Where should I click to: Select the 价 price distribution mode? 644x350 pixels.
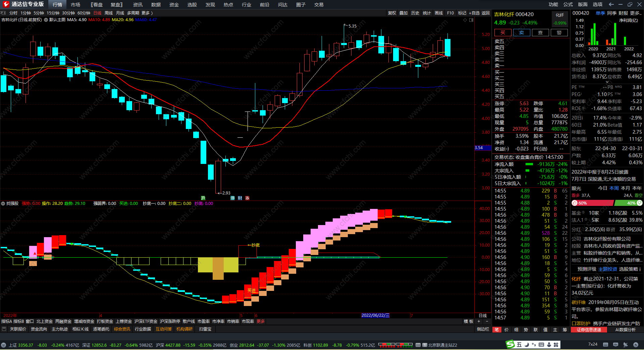506,330
